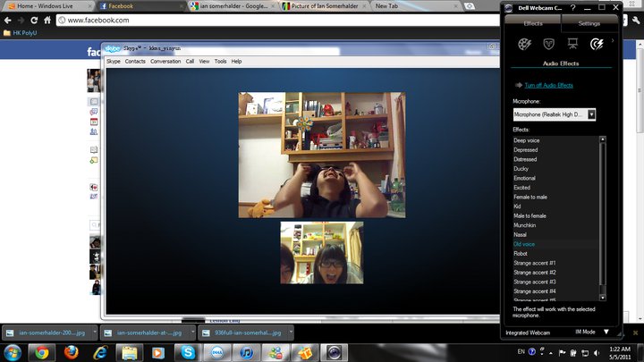Click the effects list scroll-up arrow
644x362 pixels.
603,139
